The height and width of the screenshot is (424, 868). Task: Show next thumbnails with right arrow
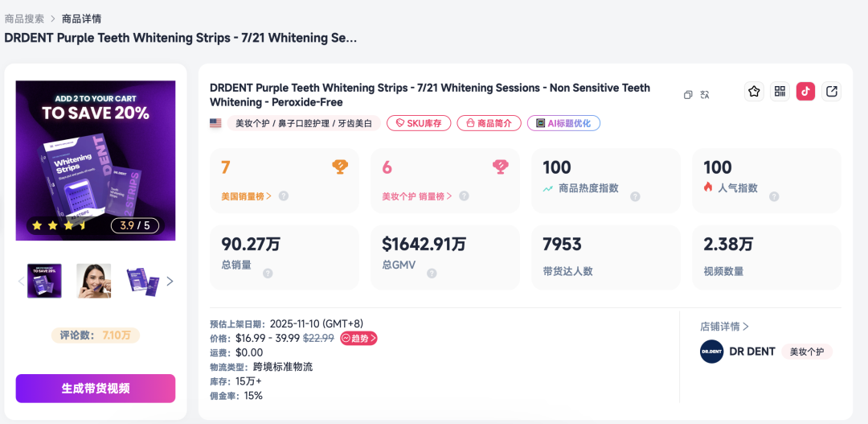coord(170,281)
